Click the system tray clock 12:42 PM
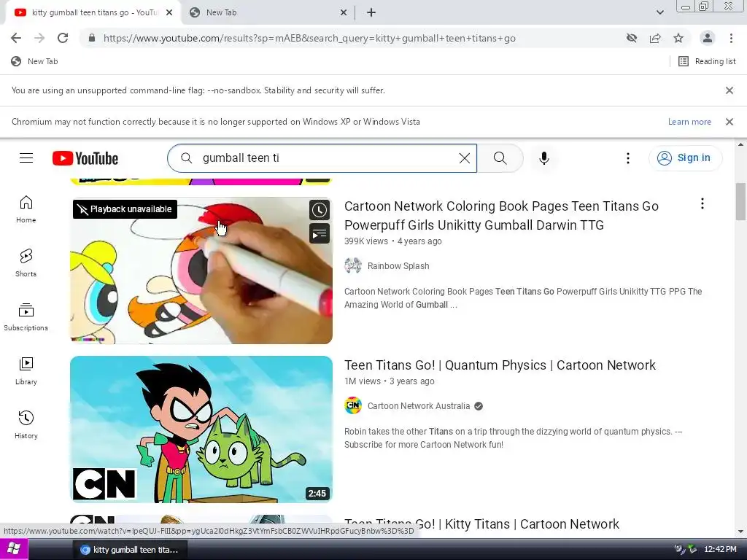Viewport: 747px width, 560px height. coord(720,550)
